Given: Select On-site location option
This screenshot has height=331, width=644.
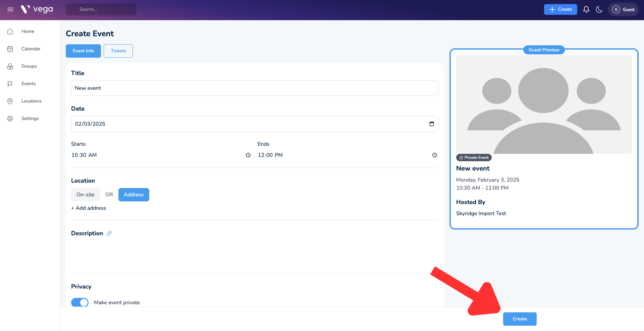Looking at the screenshot, I should tap(85, 195).
